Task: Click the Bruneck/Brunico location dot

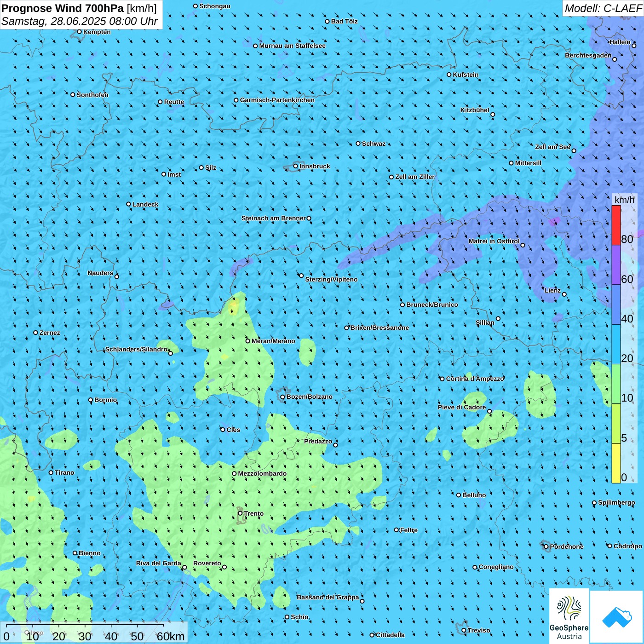Action: click(402, 305)
